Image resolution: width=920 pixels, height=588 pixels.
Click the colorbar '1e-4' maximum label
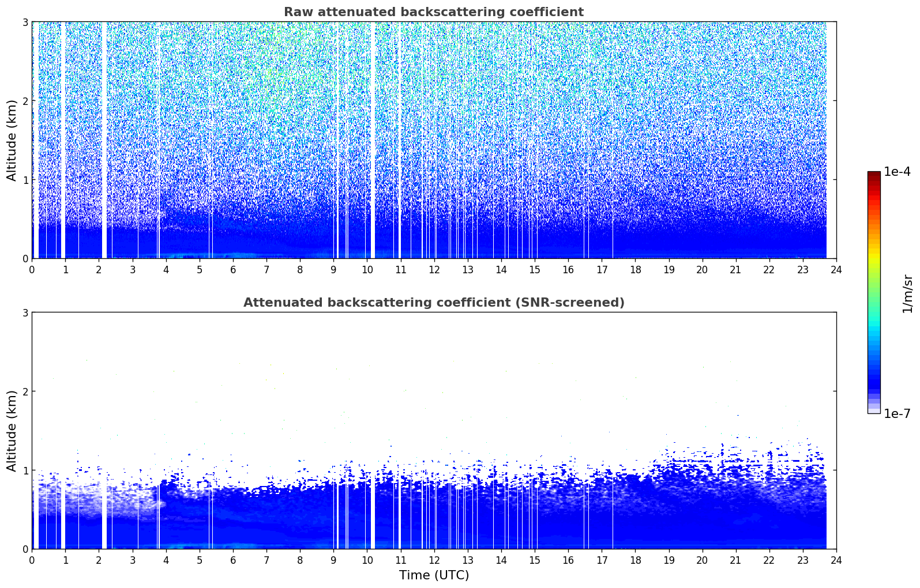(897, 172)
